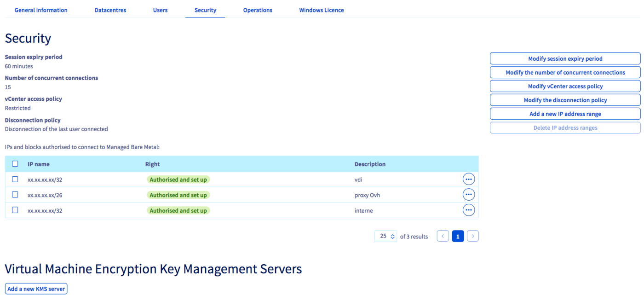644x301 pixels.
Task: Click Modify session expiry period
Action: point(565,58)
